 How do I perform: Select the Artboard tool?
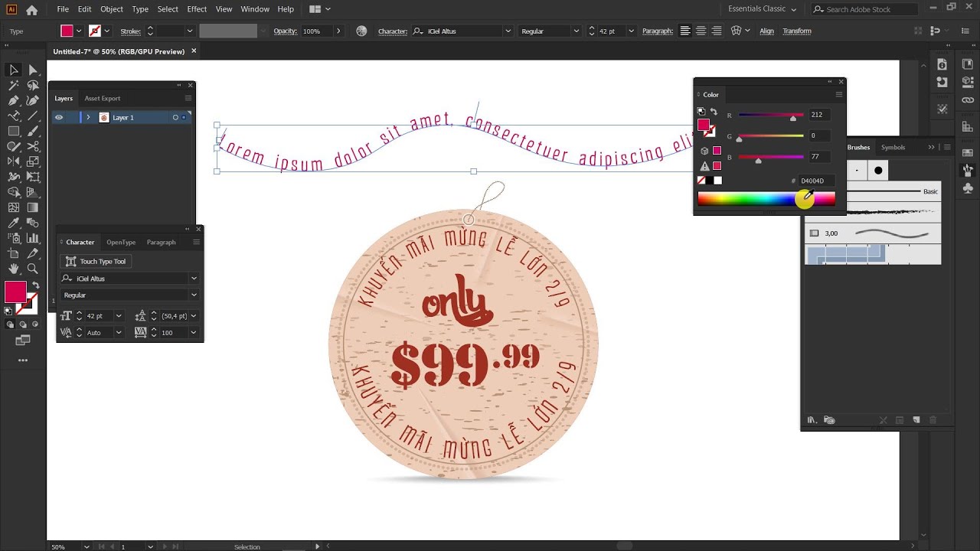click(x=14, y=253)
